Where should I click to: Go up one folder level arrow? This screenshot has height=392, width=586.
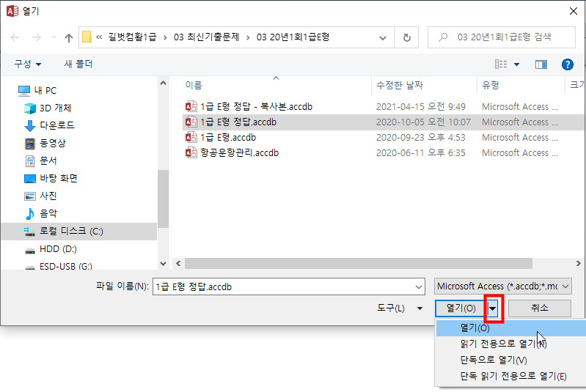[x=69, y=37]
